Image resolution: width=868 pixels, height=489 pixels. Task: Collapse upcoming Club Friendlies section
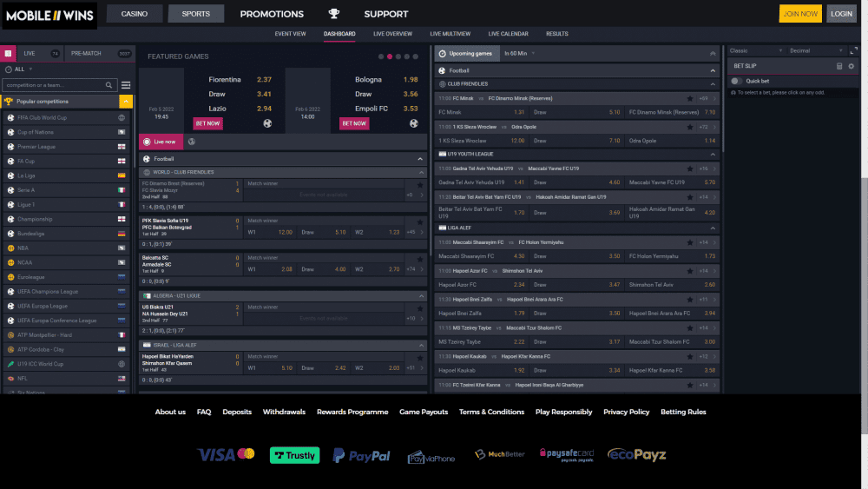pyautogui.click(x=713, y=84)
